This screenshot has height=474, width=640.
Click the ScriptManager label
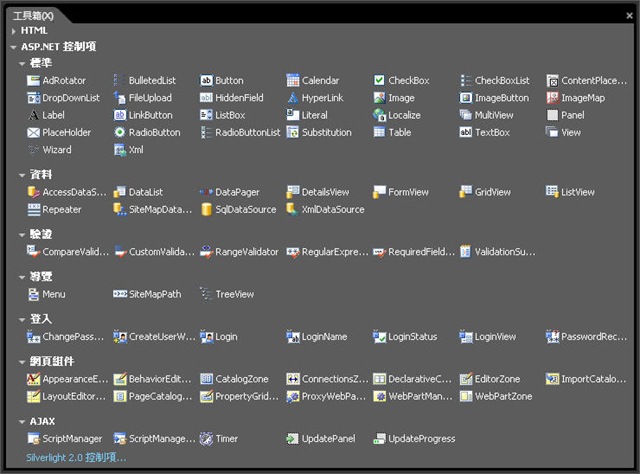click(x=72, y=439)
